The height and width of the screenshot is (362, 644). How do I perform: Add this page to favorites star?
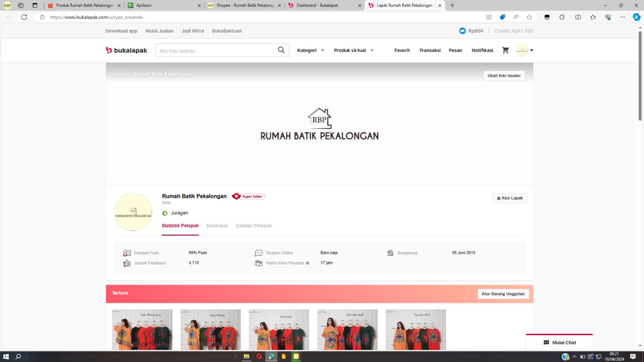point(529,17)
